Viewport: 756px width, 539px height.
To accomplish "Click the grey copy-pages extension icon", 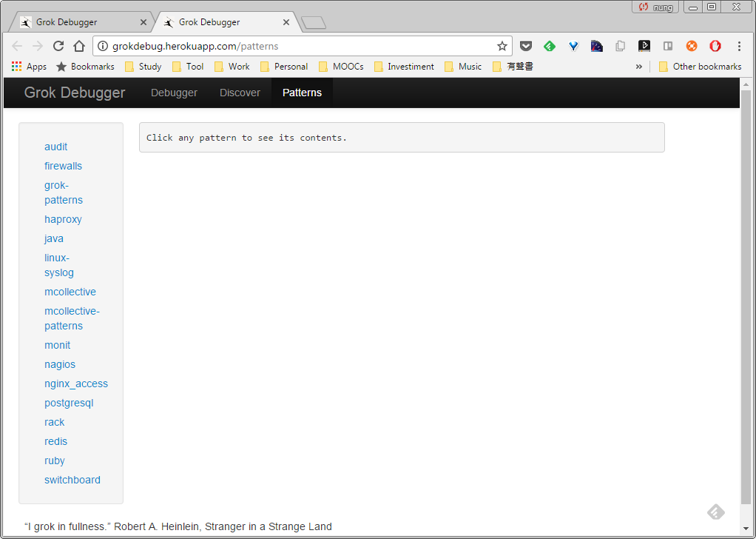I will [x=621, y=47].
